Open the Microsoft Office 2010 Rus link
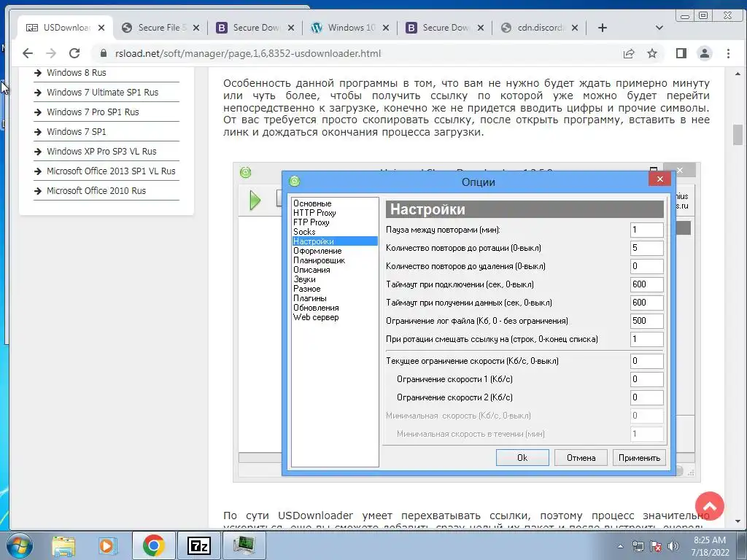Image resolution: width=747 pixels, height=560 pixels. point(96,190)
